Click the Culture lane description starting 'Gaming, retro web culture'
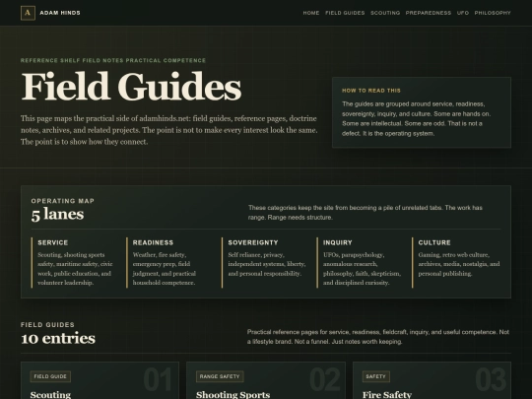This screenshot has height=399, width=532. [x=459, y=264]
